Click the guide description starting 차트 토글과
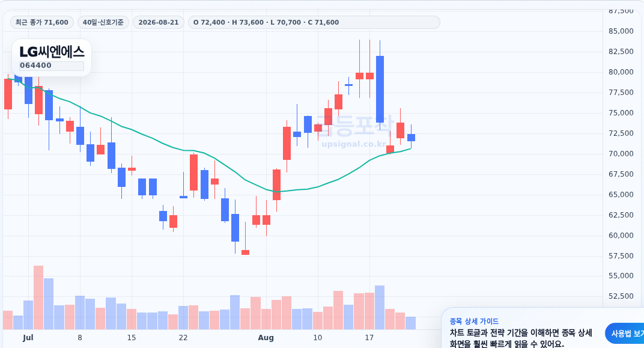Screen dimensions: 644x348 (521, 338)
